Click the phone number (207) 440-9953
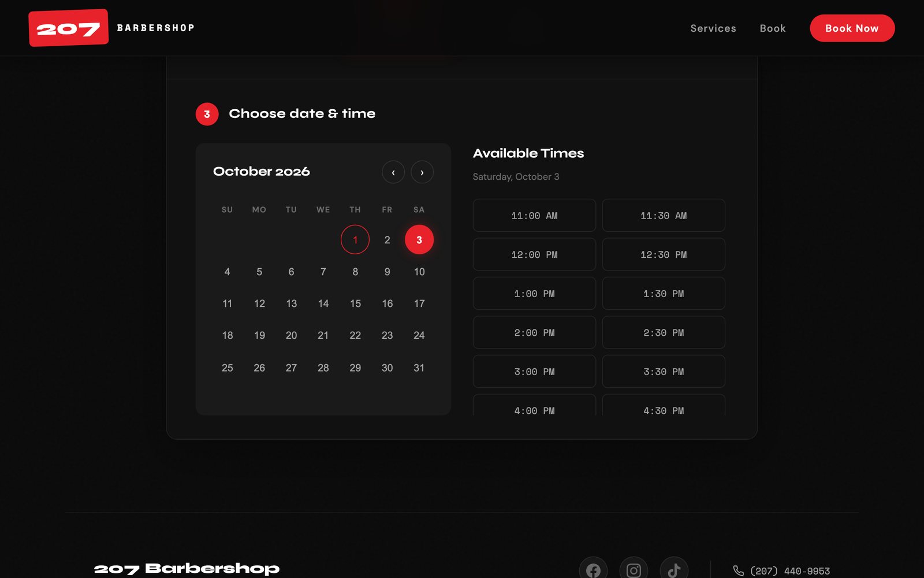This screenshot has width=924, height=578. click(789, 571)
